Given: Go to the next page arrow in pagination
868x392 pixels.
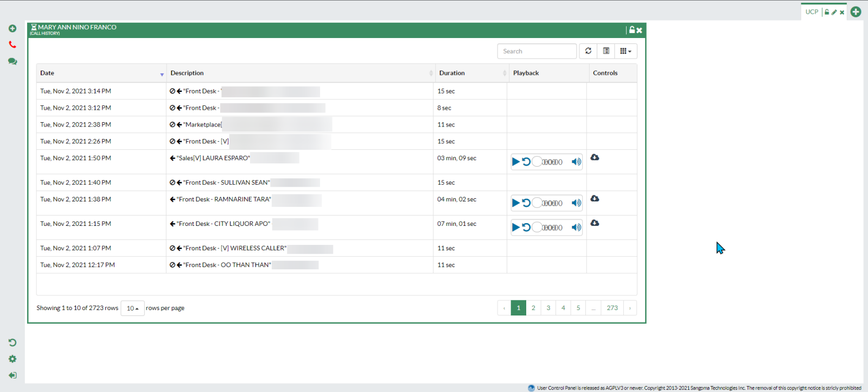Looking at the screenshot, I should [x=630, y=308].
